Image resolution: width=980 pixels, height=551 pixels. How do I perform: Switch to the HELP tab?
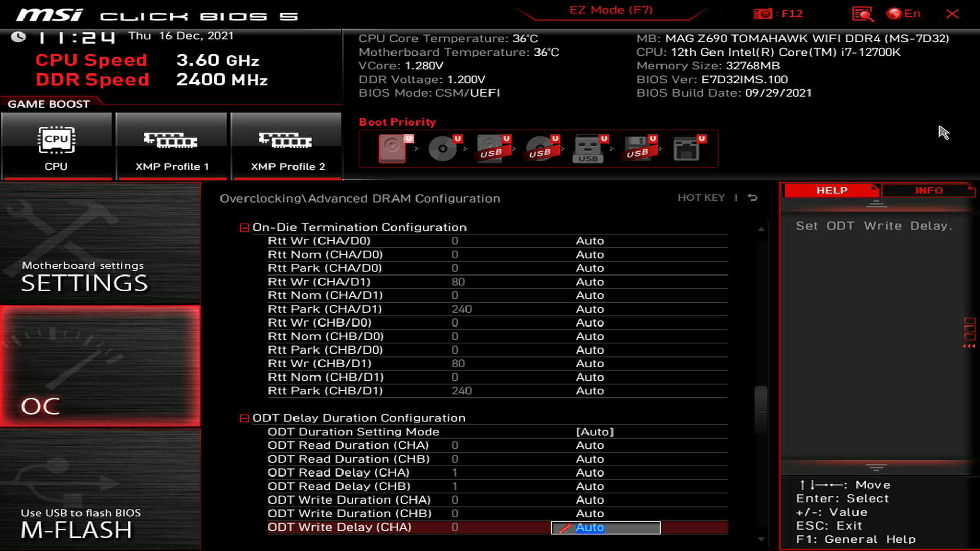(831, 190)
